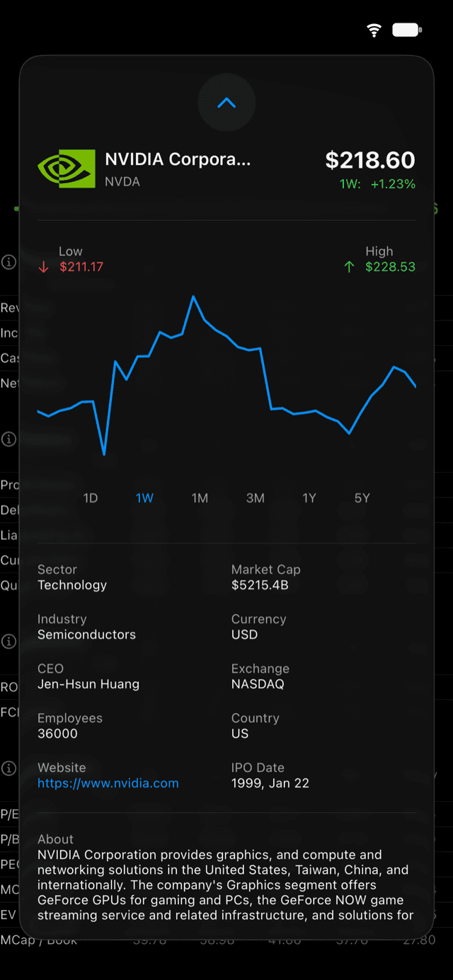The width and height of the screenshot is (453, 980).
Task: Click the Currency value USD
Action: point(244,635)
